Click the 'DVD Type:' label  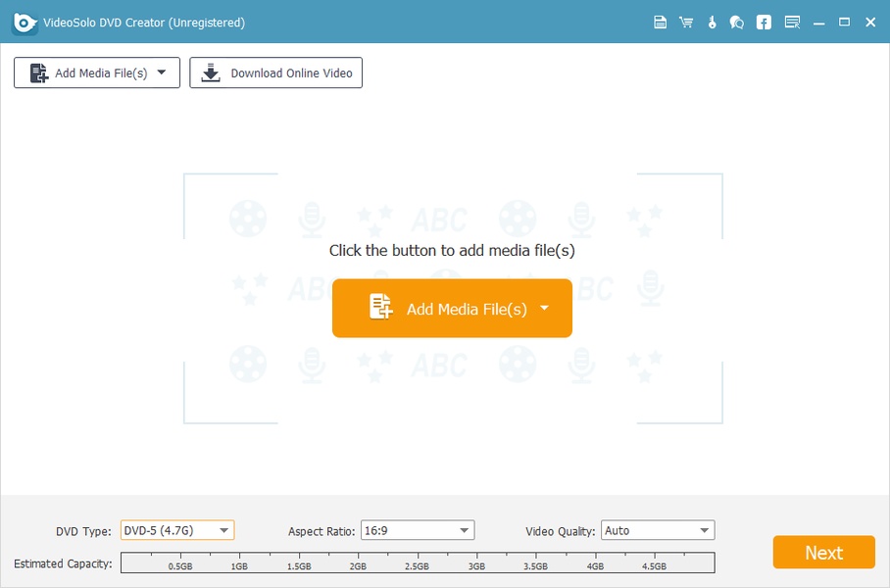[x=83, y=531]
